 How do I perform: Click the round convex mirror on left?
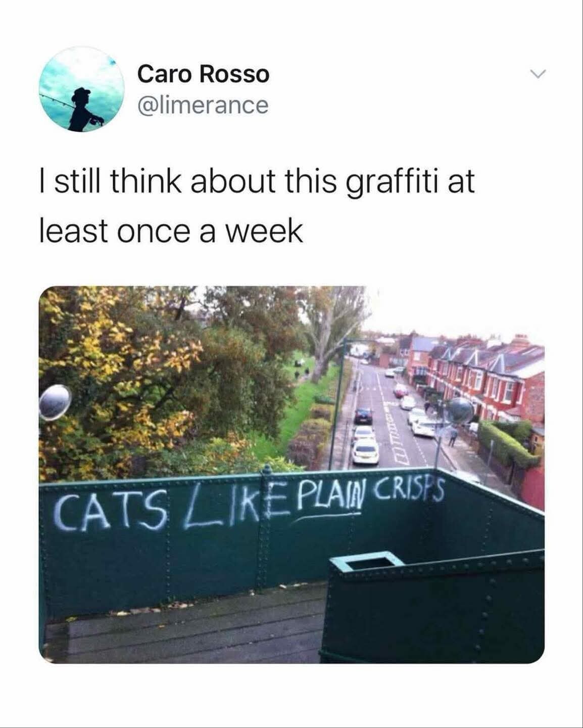pos(55,402)
